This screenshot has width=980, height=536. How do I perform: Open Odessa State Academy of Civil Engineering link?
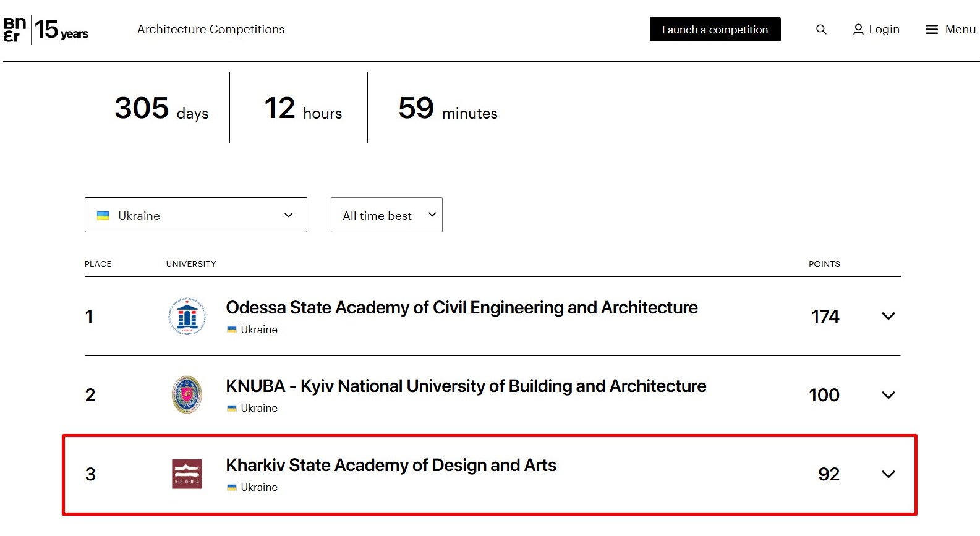click(x=461, y=308)
